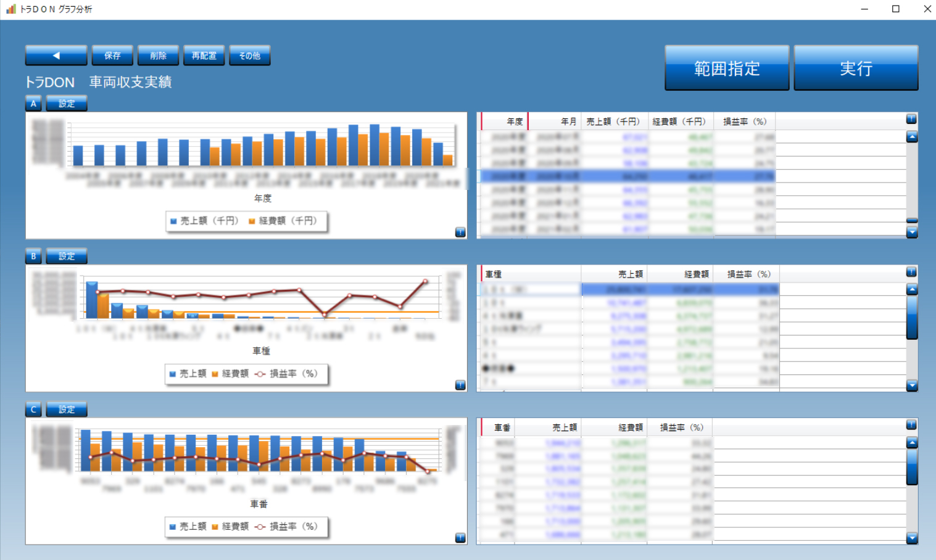Click the 売上額 column header in table B
The height and width of the screenshot is (560, 936).
tap(613, 274)
